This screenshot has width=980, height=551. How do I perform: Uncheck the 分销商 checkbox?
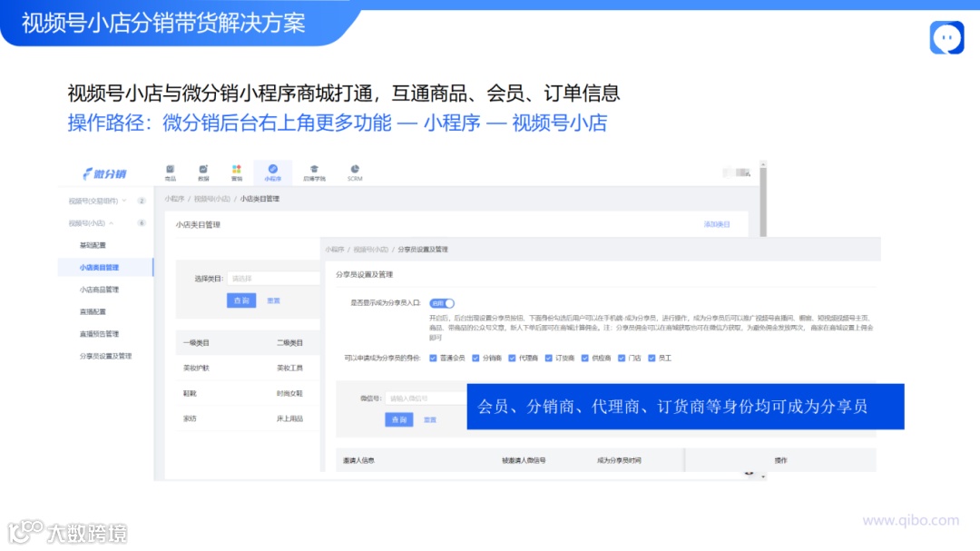(x=475, y=359)
